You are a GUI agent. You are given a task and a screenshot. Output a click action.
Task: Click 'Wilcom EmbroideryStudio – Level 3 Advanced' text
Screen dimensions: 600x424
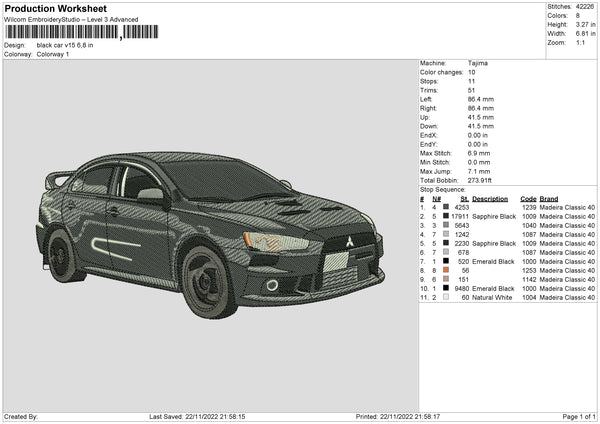pos(71,20)
